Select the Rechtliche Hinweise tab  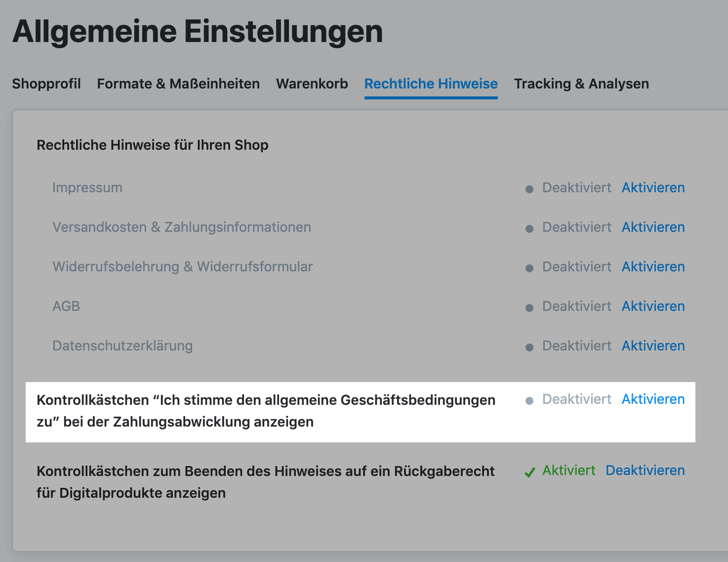click(431, 84)
